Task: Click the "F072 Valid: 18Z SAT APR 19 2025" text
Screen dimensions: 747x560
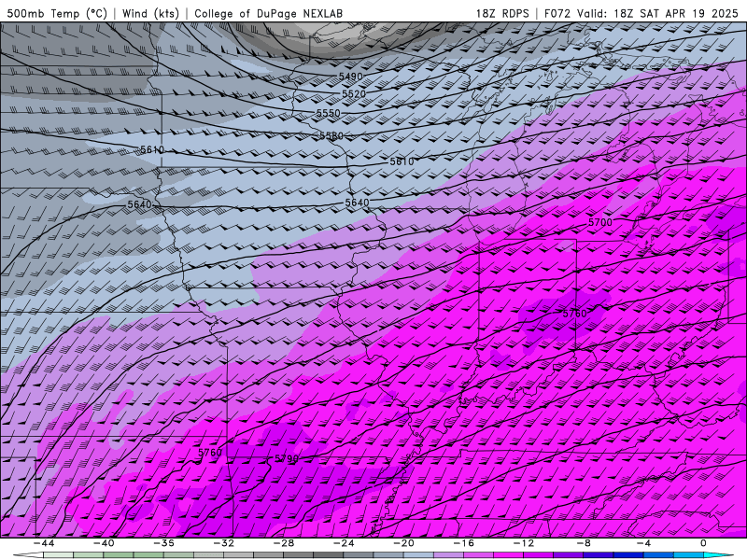Action: click(x=643, y=13)
